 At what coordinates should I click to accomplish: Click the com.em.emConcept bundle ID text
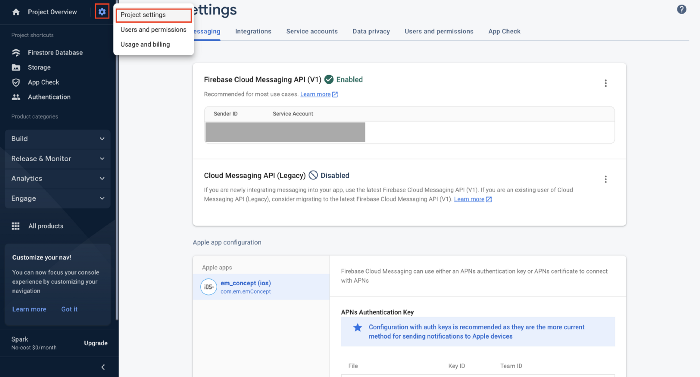pos(246,292)
